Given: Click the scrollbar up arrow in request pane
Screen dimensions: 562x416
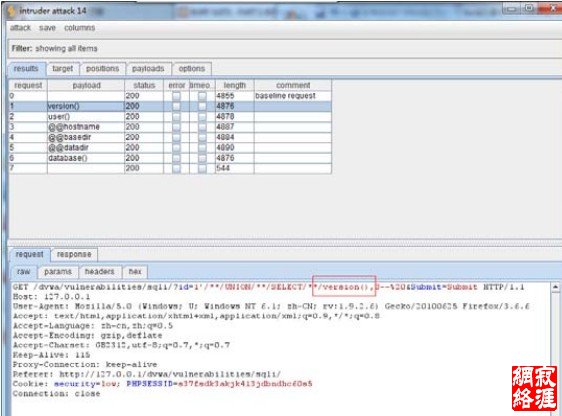Looking at the screenshot, I should [x=555, y=287].
